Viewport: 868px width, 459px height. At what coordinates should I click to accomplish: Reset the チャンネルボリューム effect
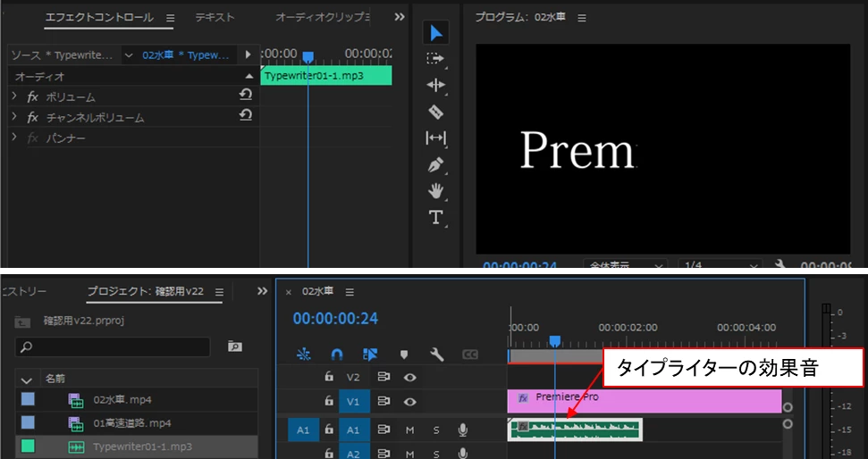(246, 115)
